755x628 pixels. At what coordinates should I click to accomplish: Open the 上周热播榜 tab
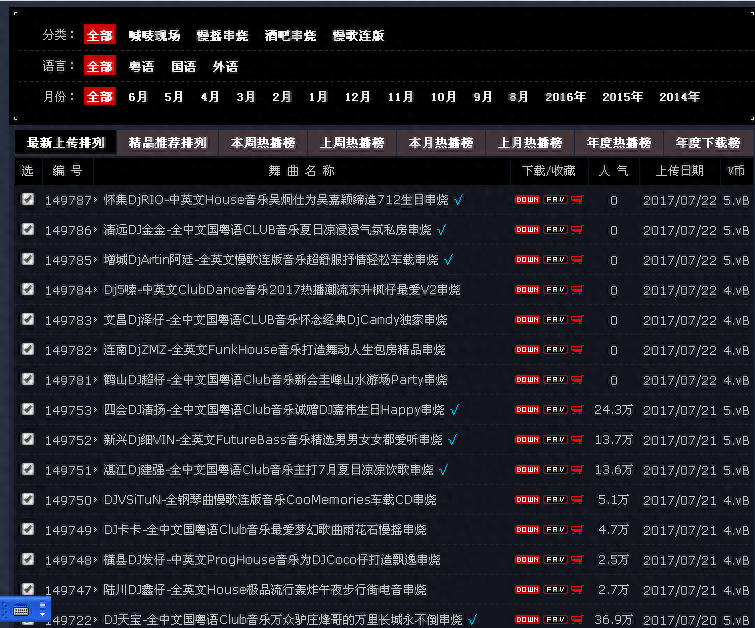tap(352, 143)
